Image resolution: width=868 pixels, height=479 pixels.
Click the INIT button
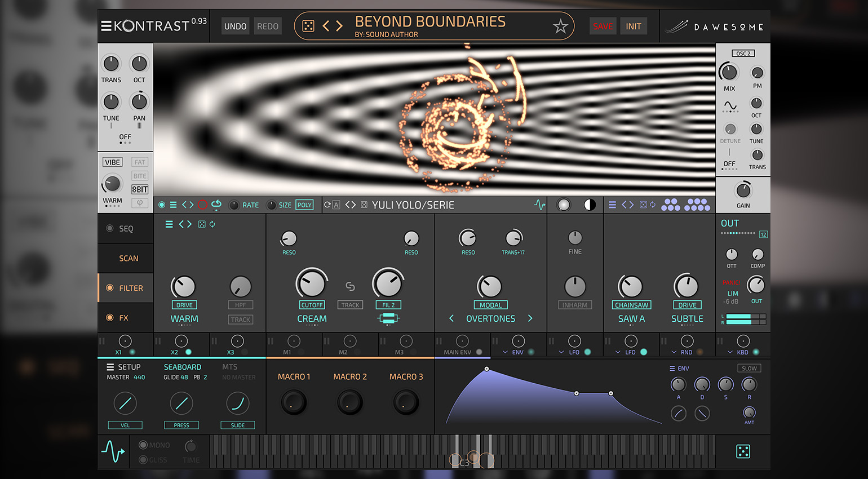633,26
